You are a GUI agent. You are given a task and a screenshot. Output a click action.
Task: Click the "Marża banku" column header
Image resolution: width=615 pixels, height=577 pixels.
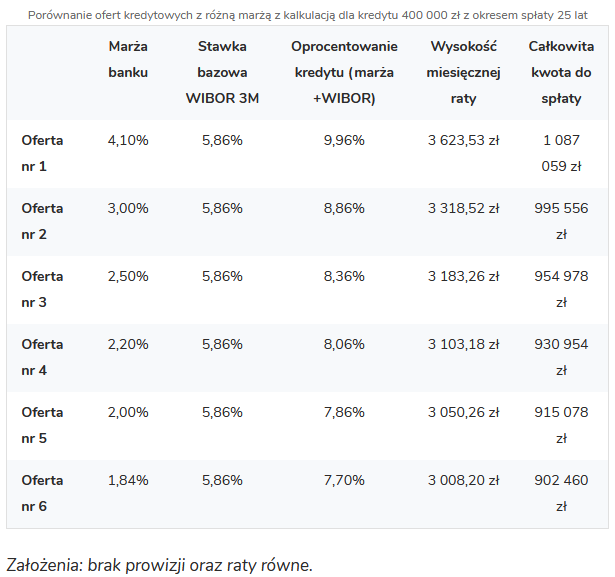pos(128,60)
